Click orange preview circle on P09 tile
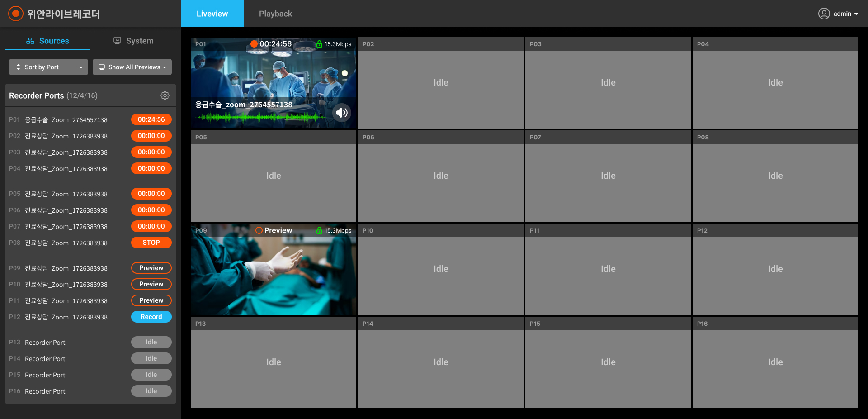868x419 pixels. click(x=259, y=230)
